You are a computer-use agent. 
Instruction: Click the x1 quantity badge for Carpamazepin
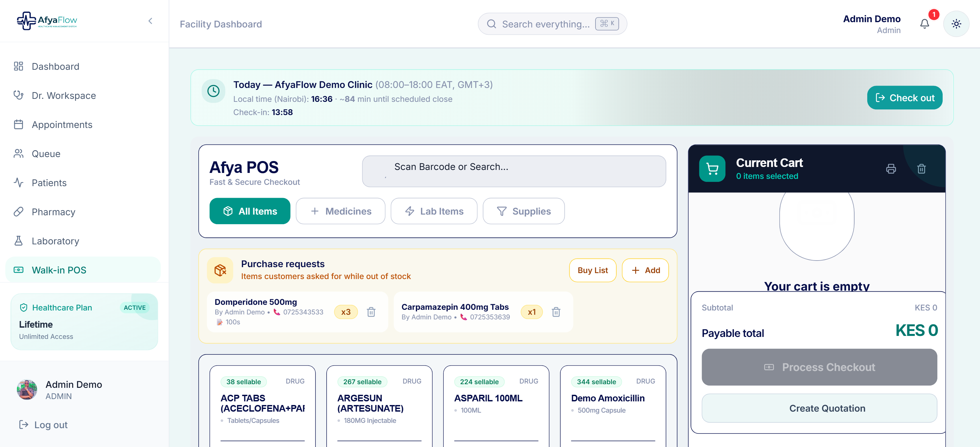(531, 312)
